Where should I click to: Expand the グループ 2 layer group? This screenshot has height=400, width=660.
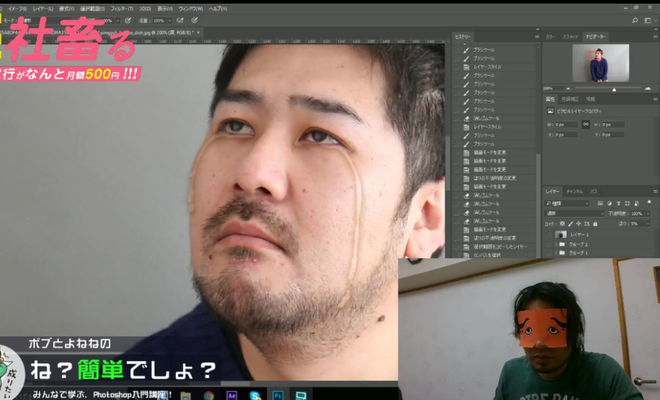(x=557, y=245)
